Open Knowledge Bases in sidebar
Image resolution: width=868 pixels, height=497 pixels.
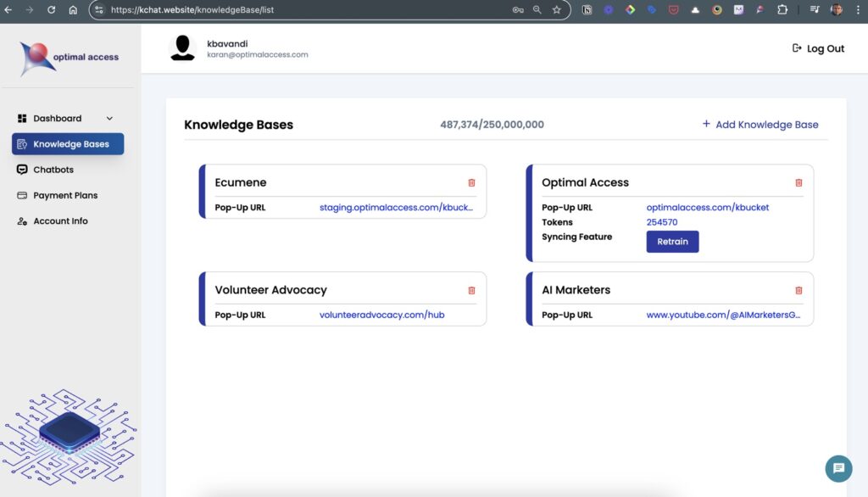click(68, 144)
